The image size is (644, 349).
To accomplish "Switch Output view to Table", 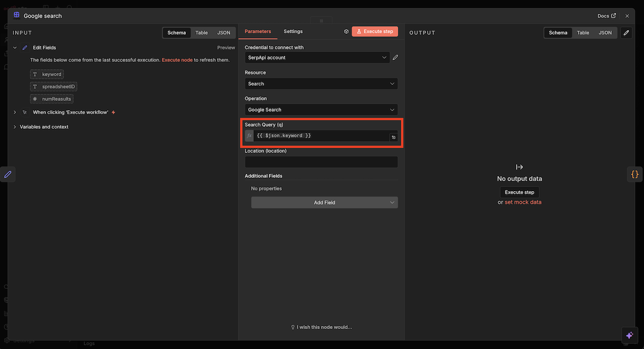I will tap(583, 33).
